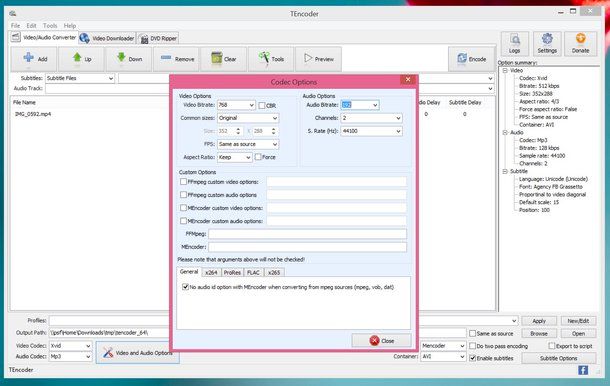Image resolution: width=610 pixels, height=386 pixels.
Task: Open the Video Codec dropdown
Action: 70,346
